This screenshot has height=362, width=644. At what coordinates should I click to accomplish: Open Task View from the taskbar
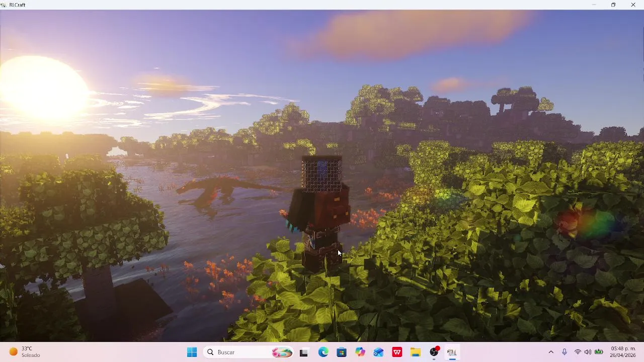[303, 352]
